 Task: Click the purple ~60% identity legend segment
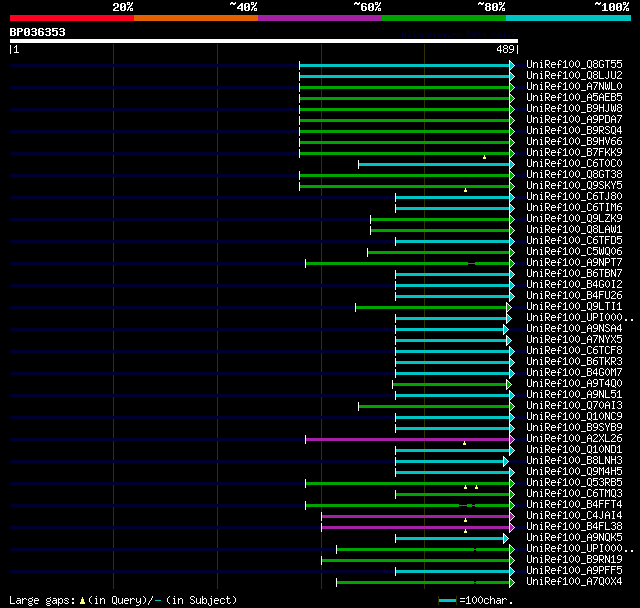click(x=320, y=18)
